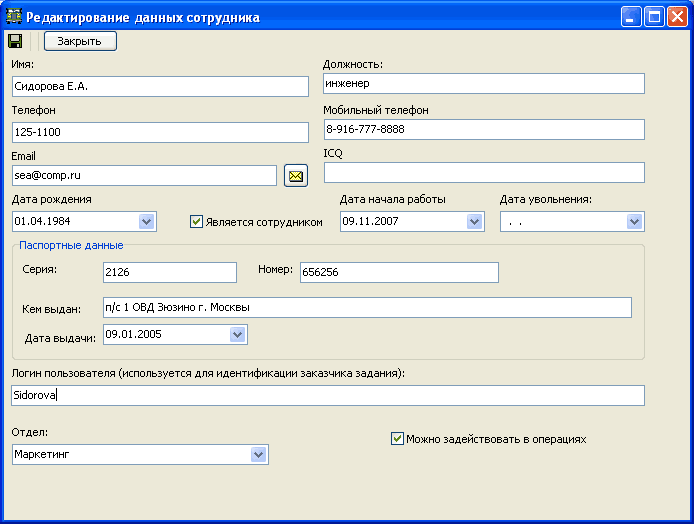Screen dimensions: 694x524
Task: Click the Закрыть button
Action: click(80, 41)
